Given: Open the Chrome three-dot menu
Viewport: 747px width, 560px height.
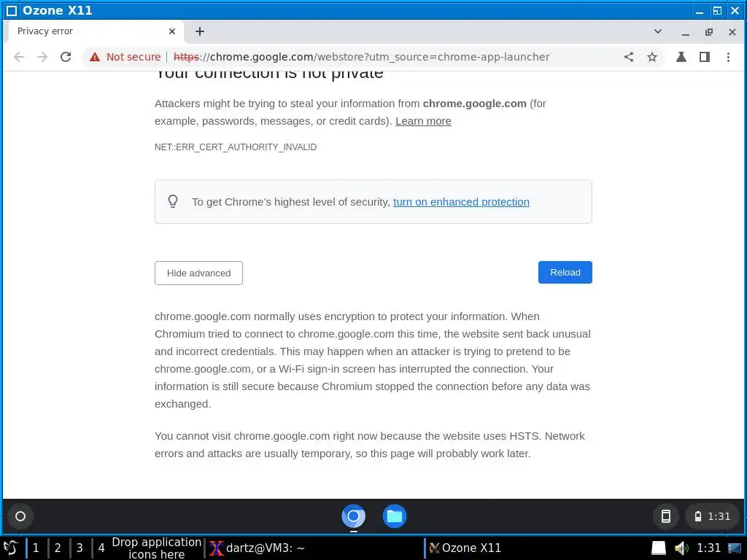Looking at the screenshot, I should pyautogui.click(x=729, y=57).
